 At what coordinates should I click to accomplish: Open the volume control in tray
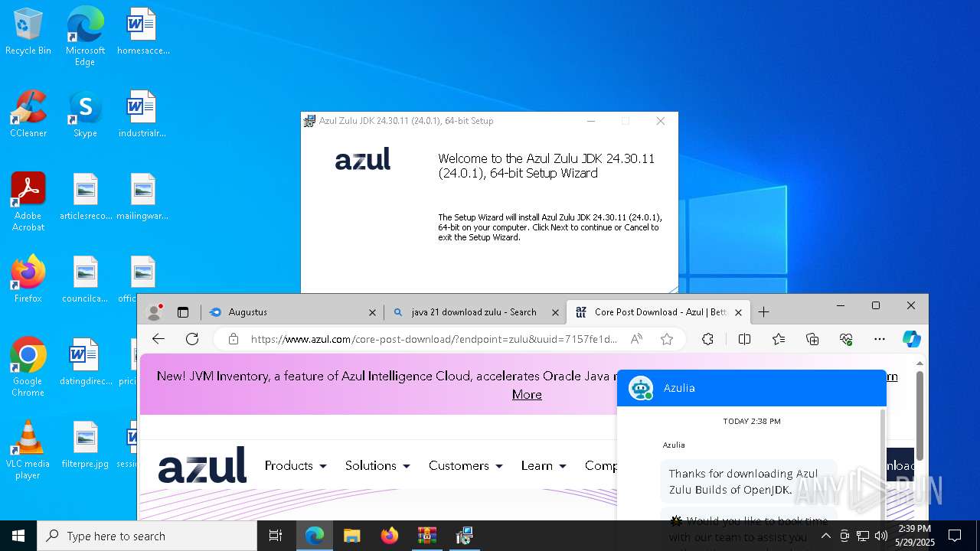880,536
